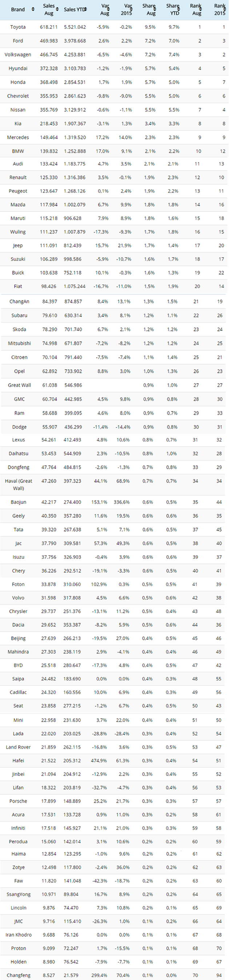Select the Land Rover brand cell
Screen dimensions: 229x980
18,747
